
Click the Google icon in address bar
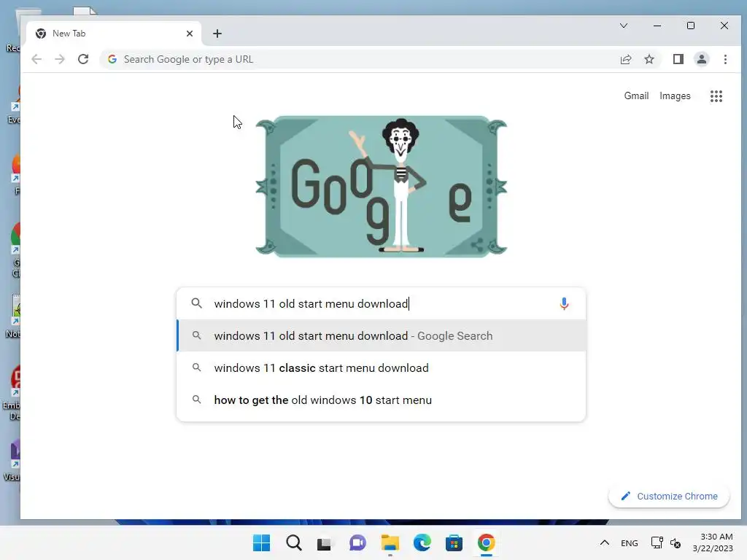[112, 59]
